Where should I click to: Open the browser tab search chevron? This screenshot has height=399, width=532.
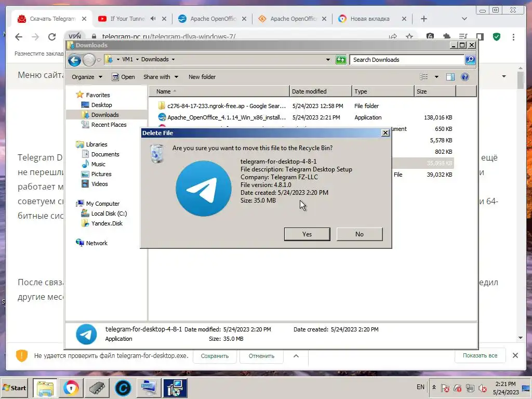[464, 19]
